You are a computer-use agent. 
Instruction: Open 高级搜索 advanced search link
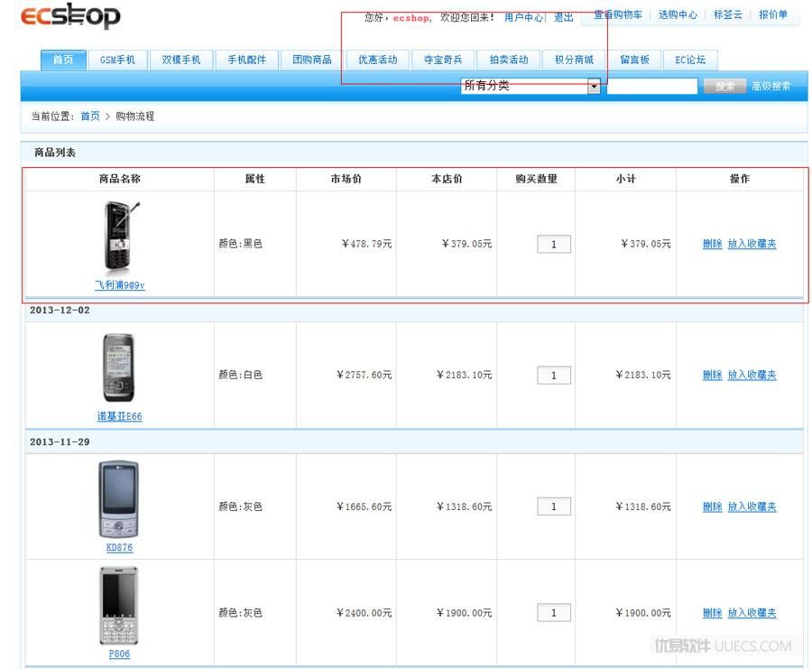(771, 86)
